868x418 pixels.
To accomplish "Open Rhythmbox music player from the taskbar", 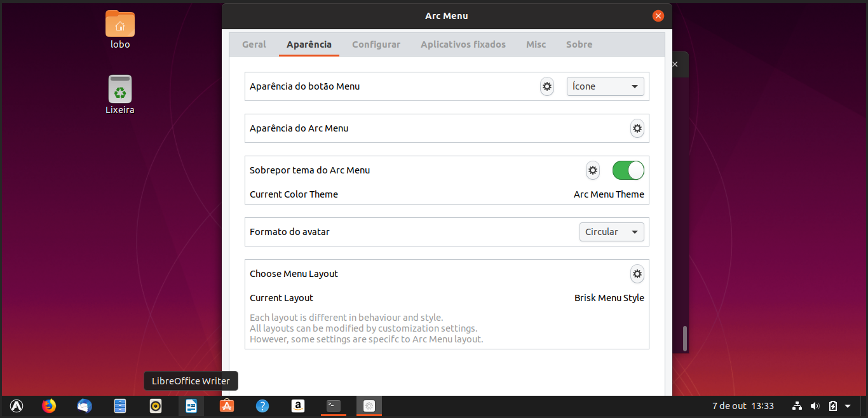I will click(x=155, y=405).
